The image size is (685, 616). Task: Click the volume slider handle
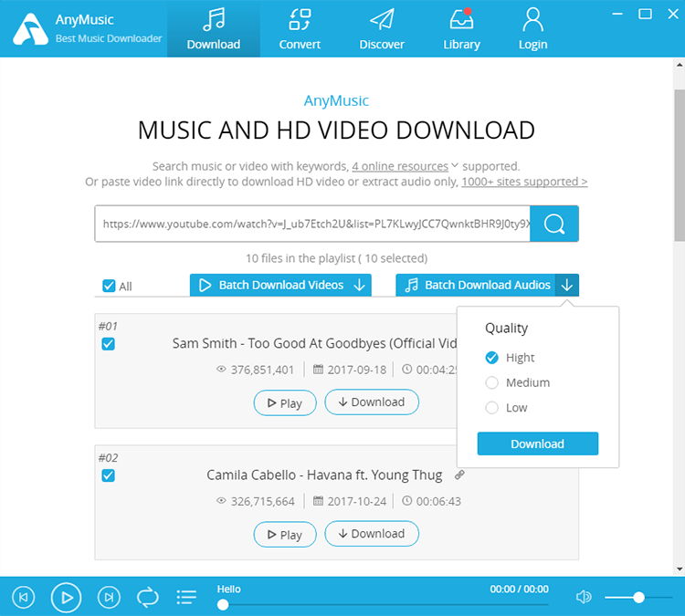[x=638, y=597]
